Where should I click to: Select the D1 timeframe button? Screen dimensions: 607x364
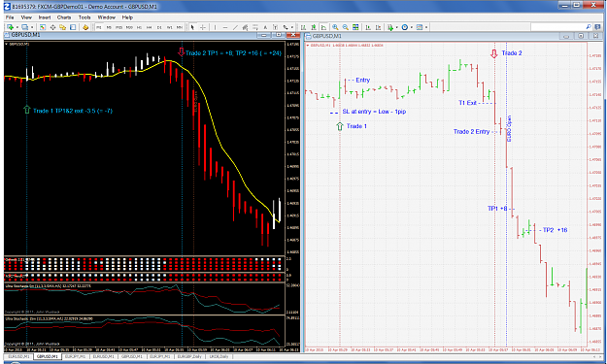[159, 27]
